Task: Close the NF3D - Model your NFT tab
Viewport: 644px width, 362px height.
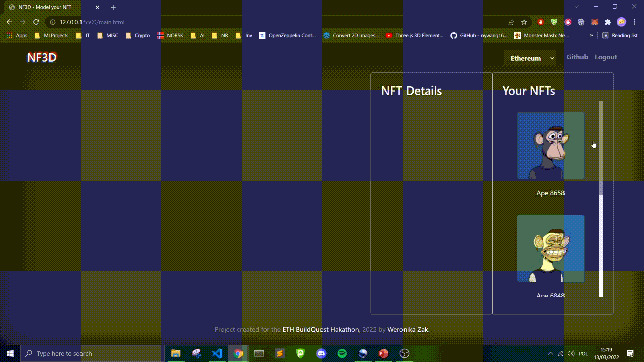Action: [98, 7]
